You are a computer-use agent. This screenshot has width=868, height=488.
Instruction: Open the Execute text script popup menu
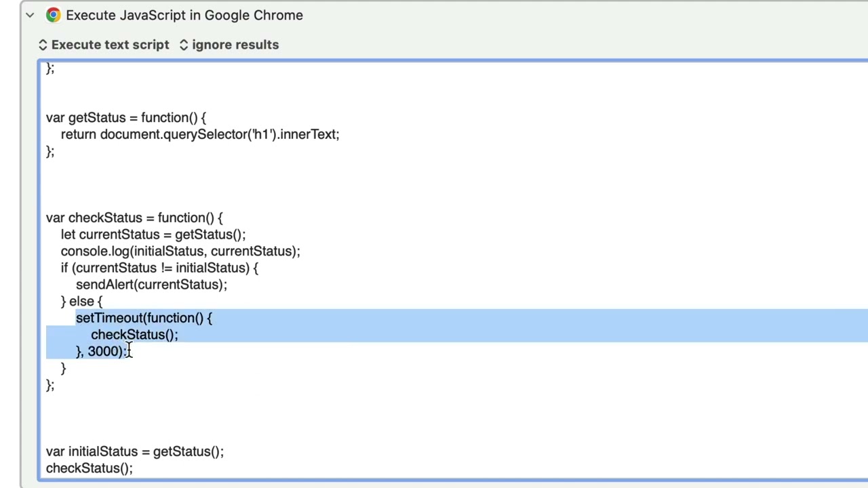[x=104, y=45]
